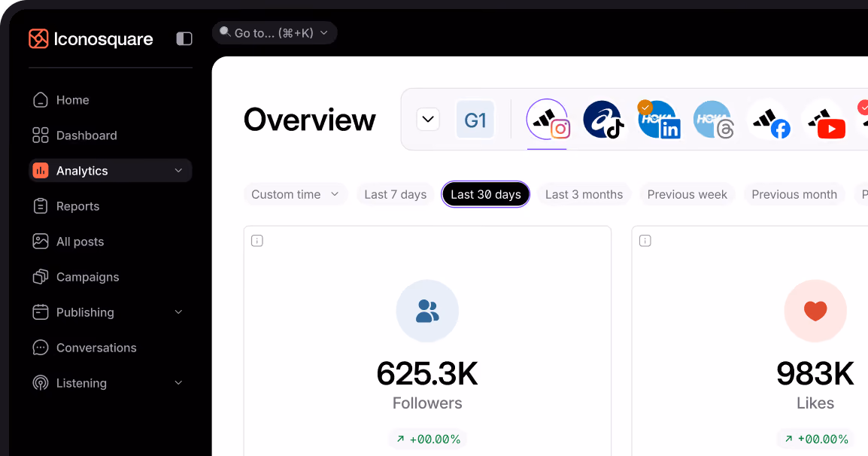The image size is (868, 456).
Task: Select the Previous month range
Action: 794,194
